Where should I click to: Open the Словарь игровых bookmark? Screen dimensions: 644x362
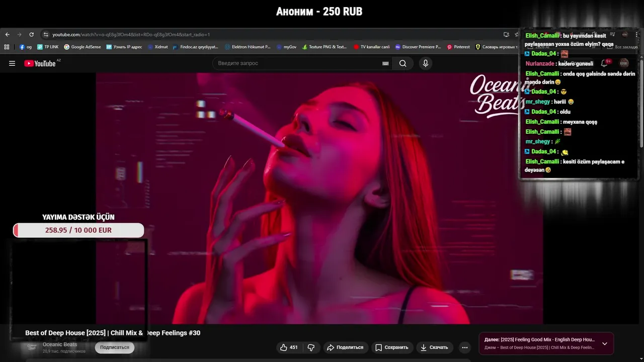click(497, 47)
